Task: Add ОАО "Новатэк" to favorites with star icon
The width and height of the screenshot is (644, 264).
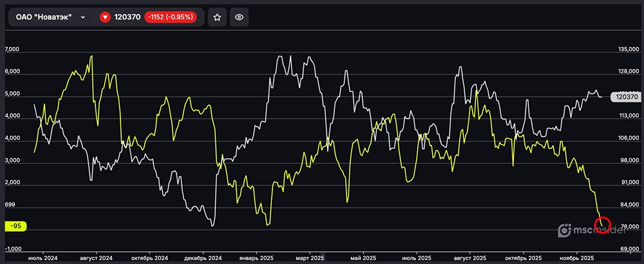Action: tap(218, 17)
